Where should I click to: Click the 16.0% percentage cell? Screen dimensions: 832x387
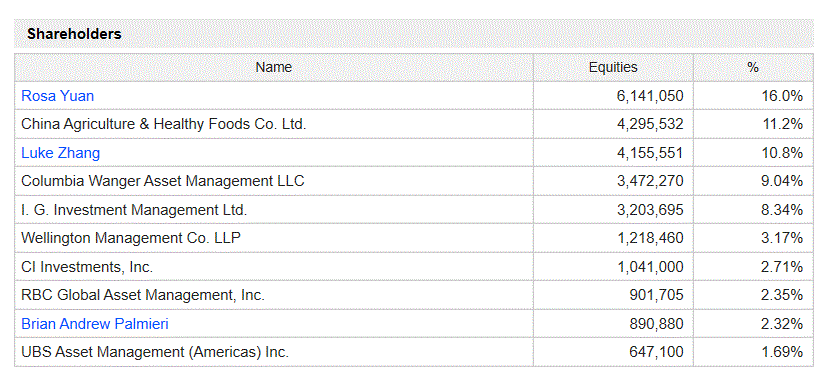[x=753, y=96]
